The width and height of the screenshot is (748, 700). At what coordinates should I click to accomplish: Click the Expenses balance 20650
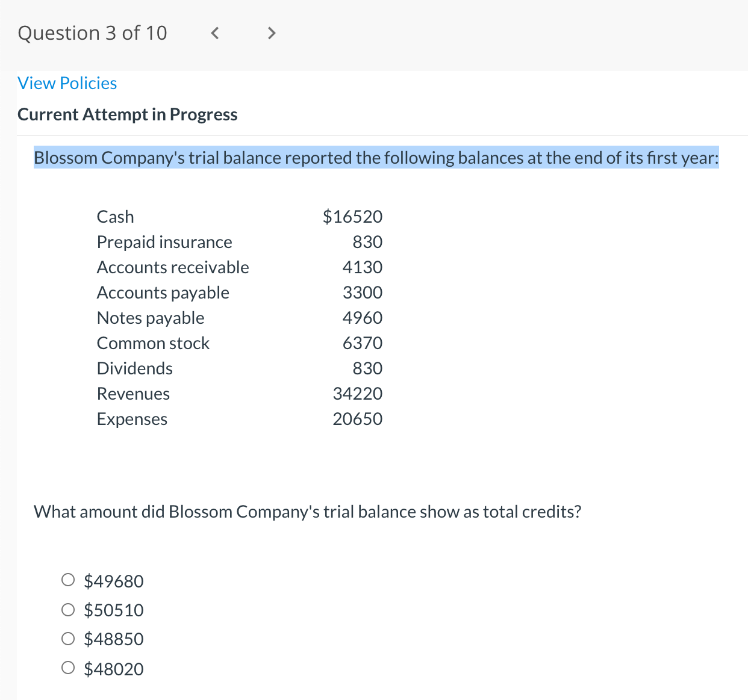(x=358, y=419)
